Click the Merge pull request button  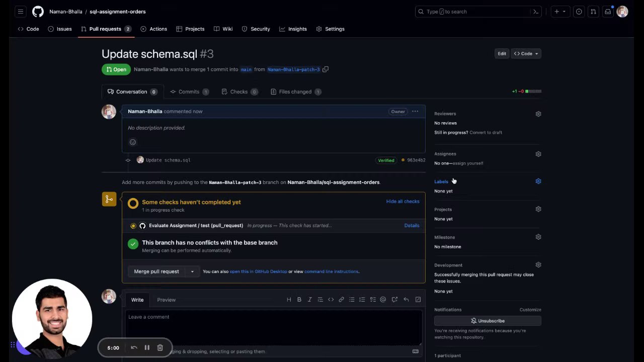[x=156, y=271]
